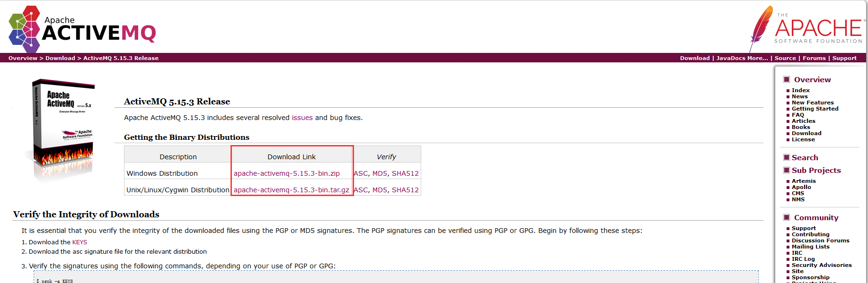Image resolution: width=868 pixels, height=283 pixels.
Task: Open MD5 checksum for Unix/Linux/Cygwin Distribution
Action: [380, 190]
